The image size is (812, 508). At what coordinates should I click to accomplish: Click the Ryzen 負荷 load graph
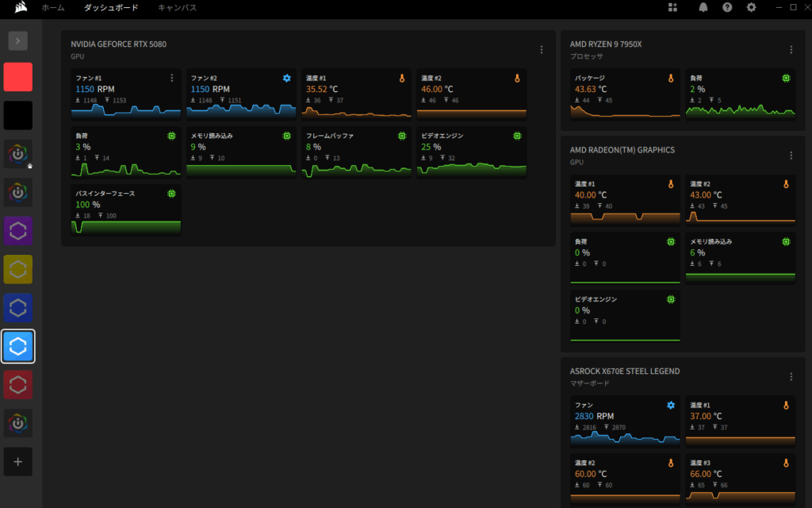(x=741, y=110)
